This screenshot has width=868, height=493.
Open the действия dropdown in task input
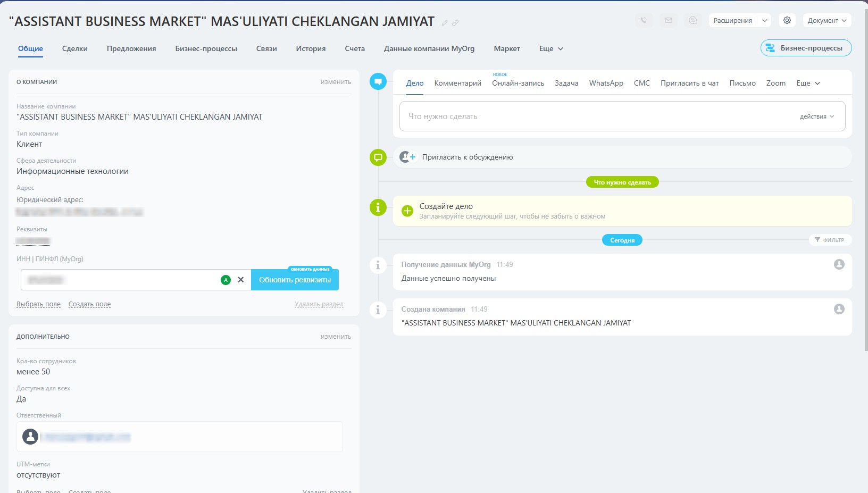(817, 116)
